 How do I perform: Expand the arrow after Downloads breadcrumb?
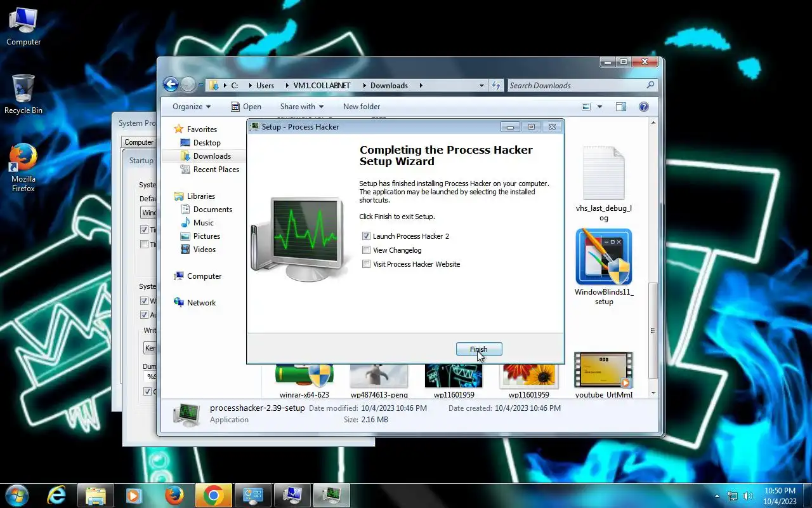click(421, 85)
